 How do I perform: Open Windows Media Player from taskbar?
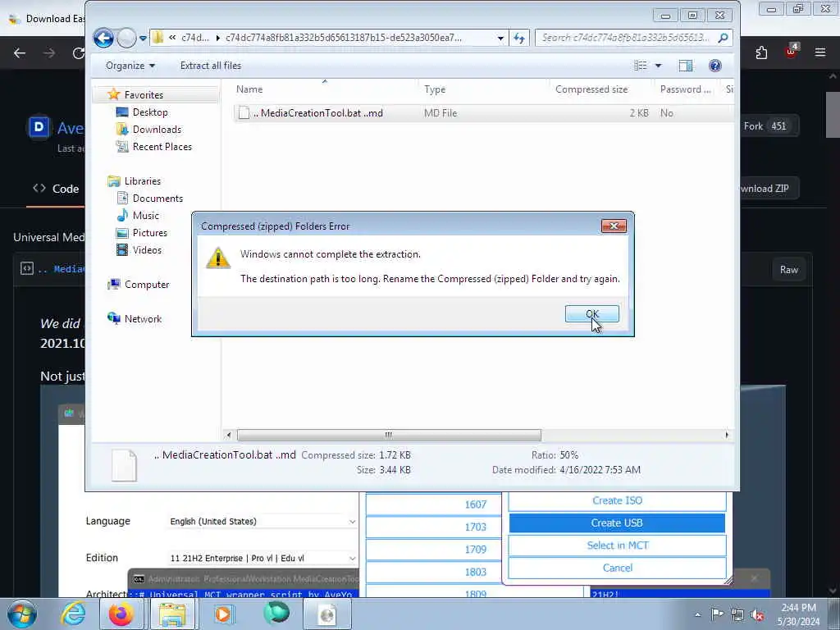click(224, 614)
